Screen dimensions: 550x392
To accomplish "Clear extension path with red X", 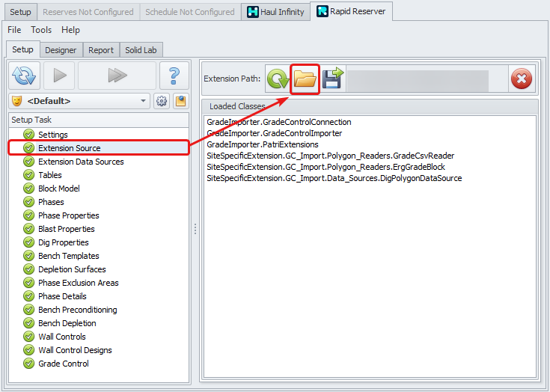I will point(522,79).
